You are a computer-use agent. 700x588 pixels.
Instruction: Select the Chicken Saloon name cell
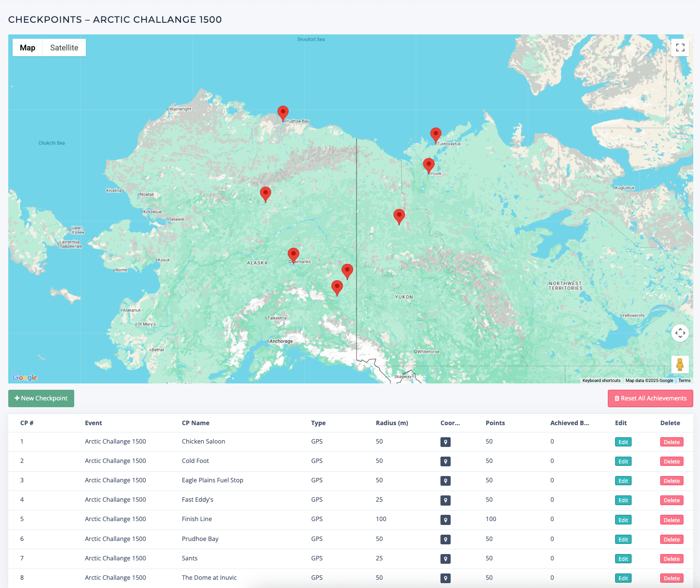click(x=204, y=442)
